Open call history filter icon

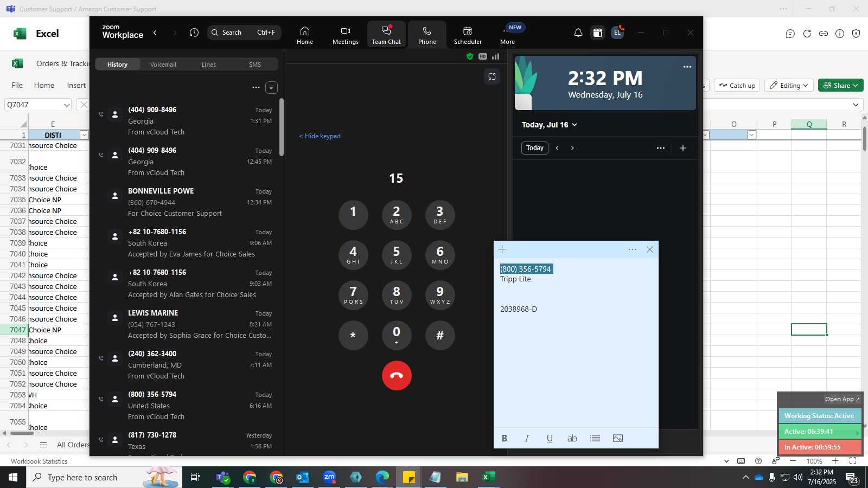pyautogui.click(x=271, y=87)
